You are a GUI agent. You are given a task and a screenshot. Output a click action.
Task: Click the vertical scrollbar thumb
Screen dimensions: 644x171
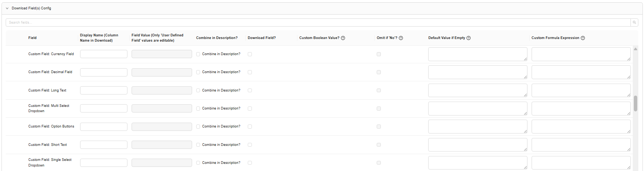(635, 103)
